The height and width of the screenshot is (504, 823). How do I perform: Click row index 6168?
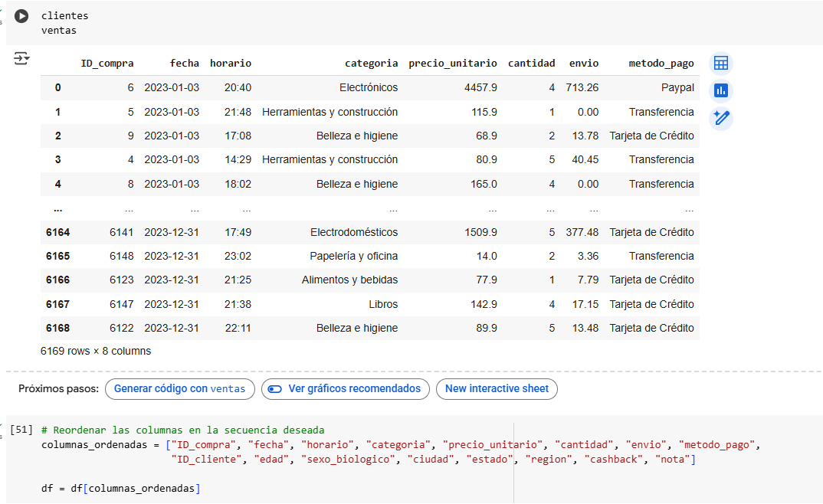57,329
